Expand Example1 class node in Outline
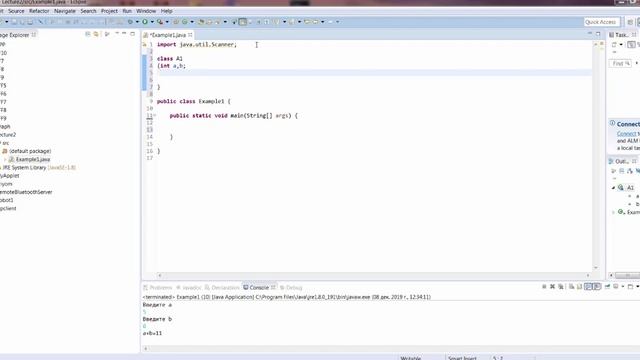This screenshot has width=640, height=360. click(x=613, y=212)
